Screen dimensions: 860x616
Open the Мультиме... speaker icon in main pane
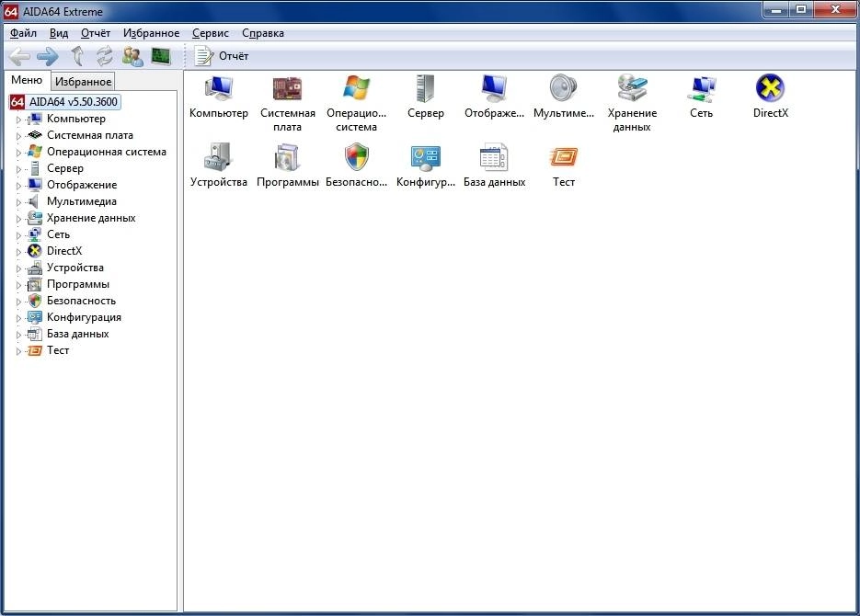tap(563, 97)
